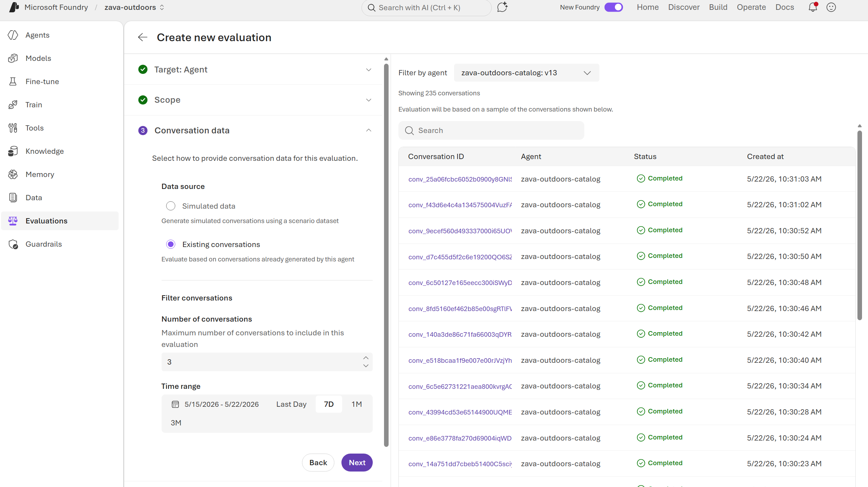The height and width of the screenshot is (487, 868).
Task: Open the Guardrails shield icon
Action: tap(13, 244)
